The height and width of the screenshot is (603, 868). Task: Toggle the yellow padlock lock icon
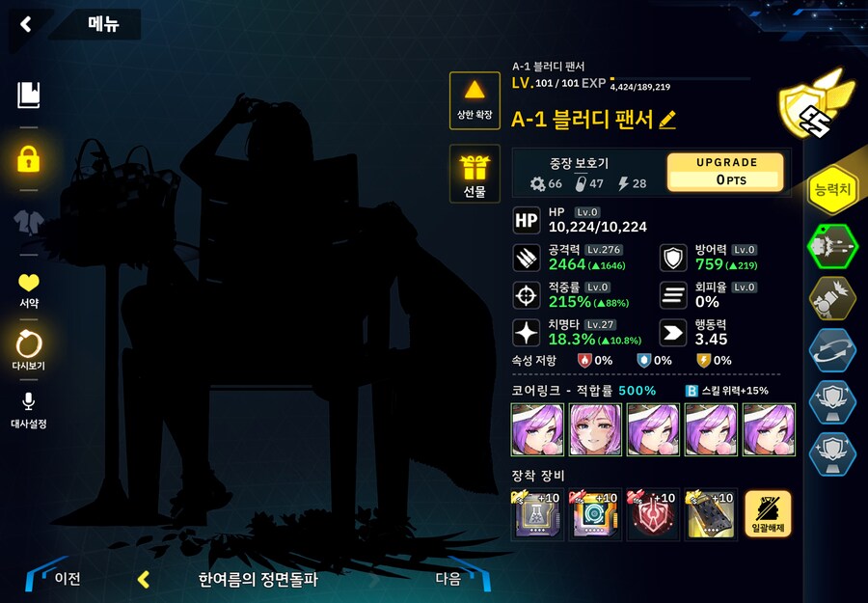point(29,160)
